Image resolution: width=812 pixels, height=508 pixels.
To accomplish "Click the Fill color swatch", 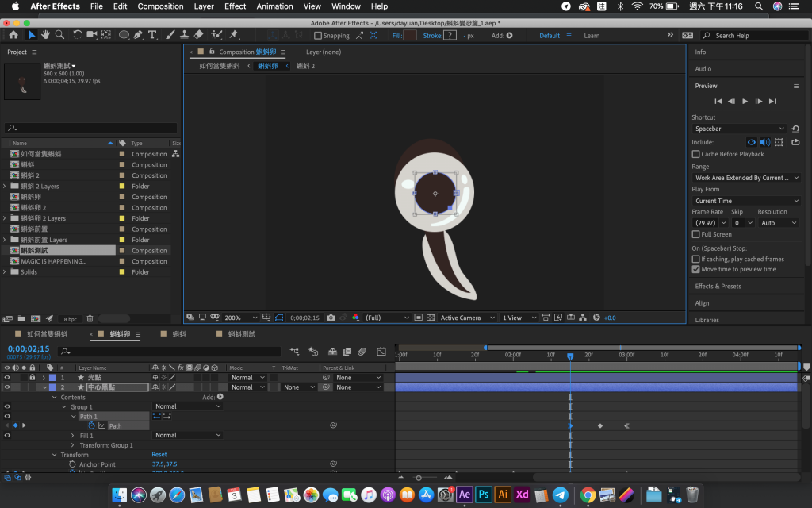I will 410,36.
